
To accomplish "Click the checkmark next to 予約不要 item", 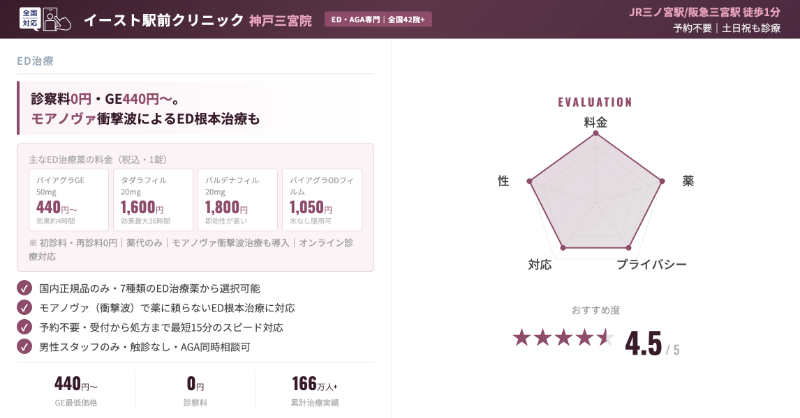I will [25, 327].
